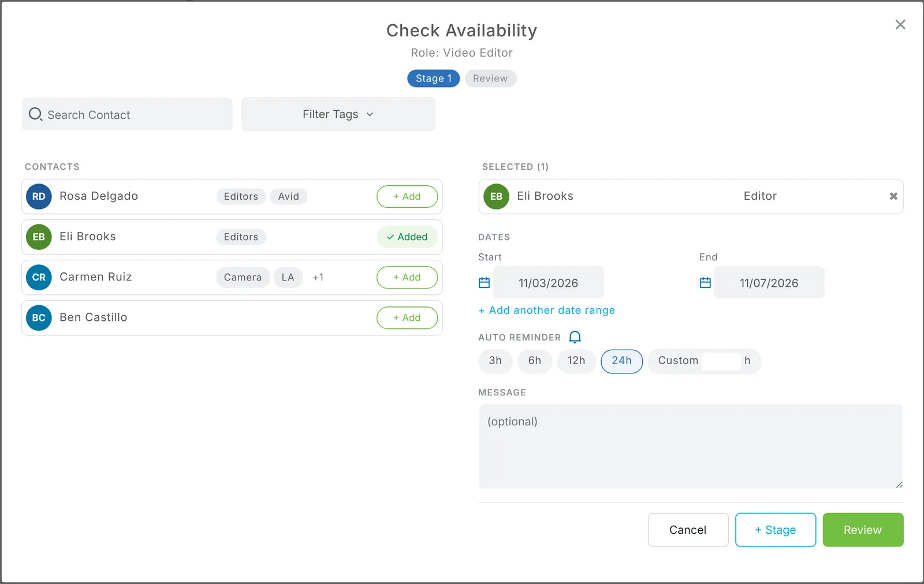
Task: Click Eli Brooks's EB avatar in contacts
Action: (x=39, y=237)
